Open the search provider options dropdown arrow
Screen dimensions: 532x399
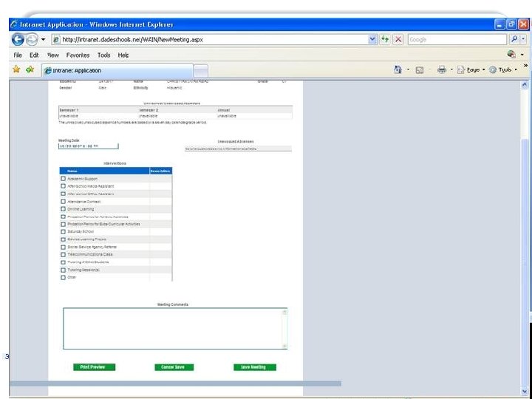[x=523, y=39]
